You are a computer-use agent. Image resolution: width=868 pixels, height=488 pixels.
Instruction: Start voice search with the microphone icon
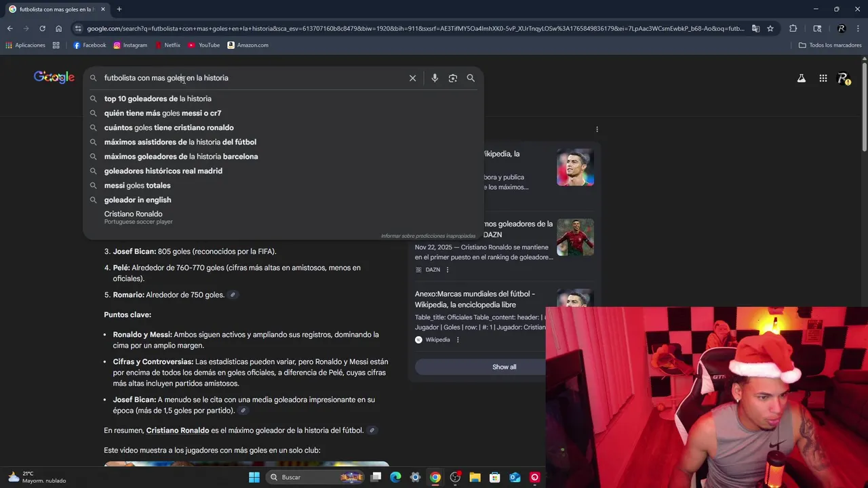coord(435,78)
